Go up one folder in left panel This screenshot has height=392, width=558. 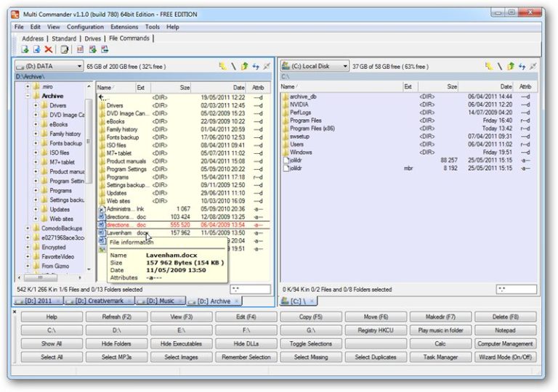coord(246,66)
